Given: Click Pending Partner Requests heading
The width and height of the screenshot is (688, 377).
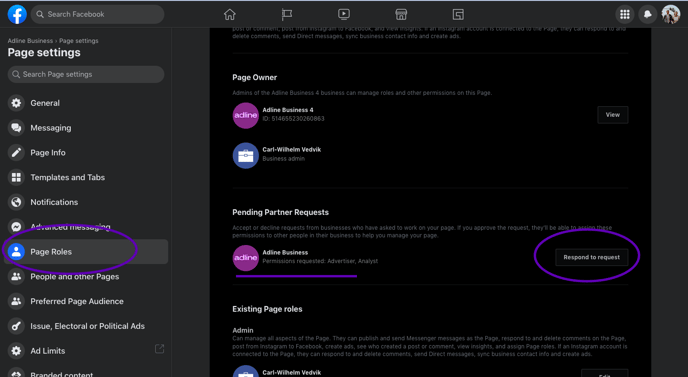Looking at the screenshot, I should coord(280,212).
